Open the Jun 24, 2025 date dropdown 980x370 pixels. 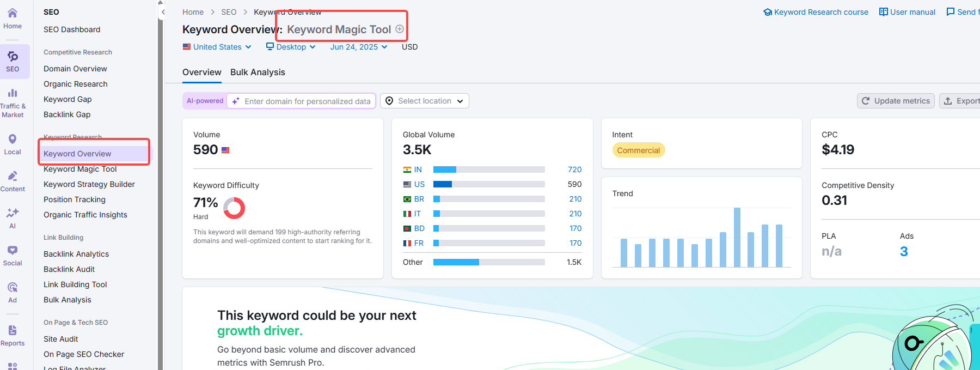tap(359, 47)
